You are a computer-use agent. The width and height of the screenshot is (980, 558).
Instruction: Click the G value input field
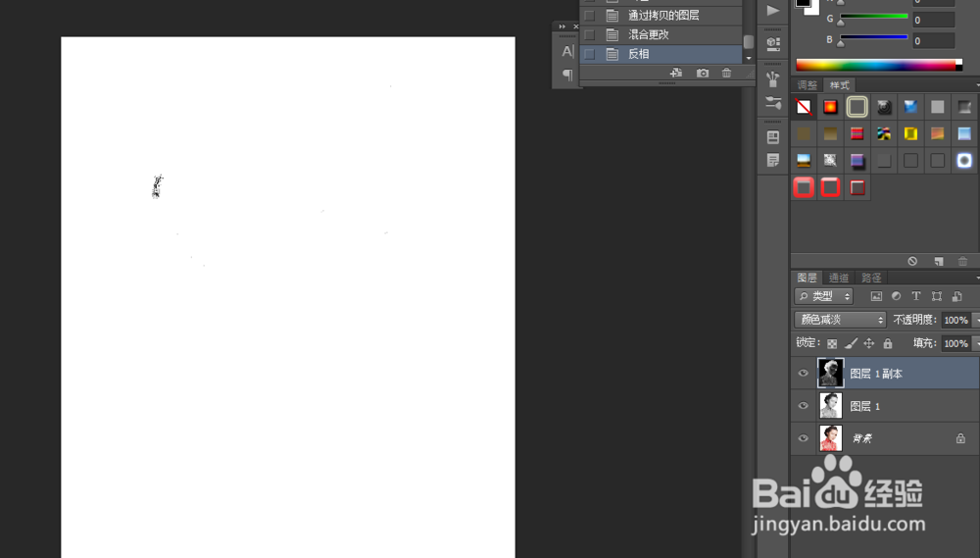pyautogui.click(x=933, y=20)
